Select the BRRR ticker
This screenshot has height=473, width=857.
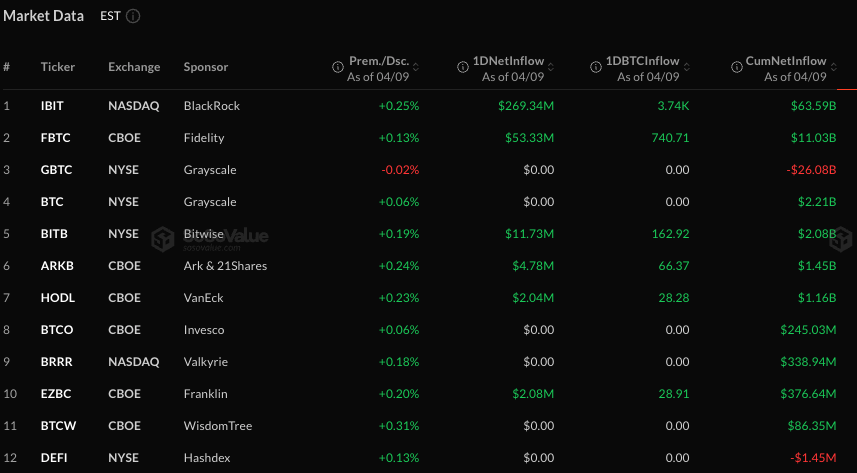coord(56,361)
